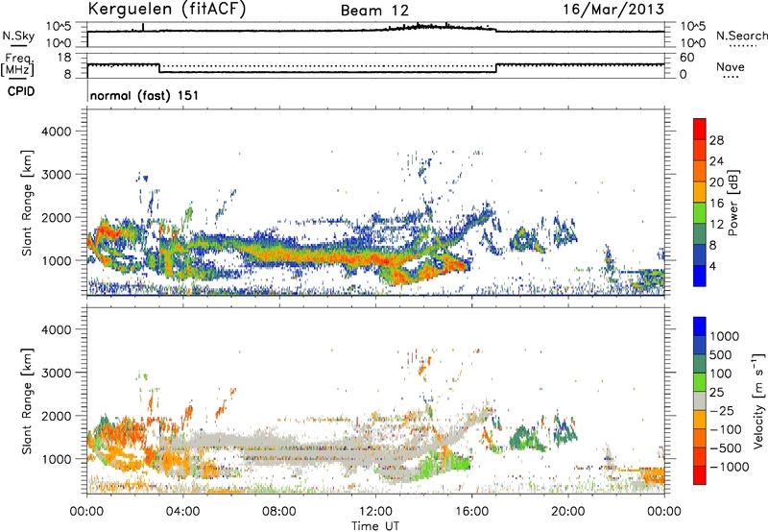Click the '16:00' time tick label
768x532 pixels.
pos(471,512)
